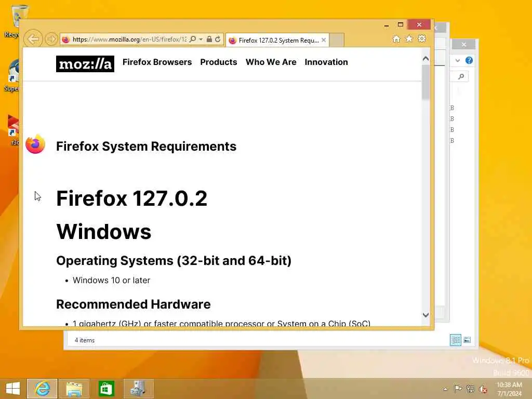Click the Firefox favicon in the address bar
This screenshot has width=532, height=399.
[66, 39]
